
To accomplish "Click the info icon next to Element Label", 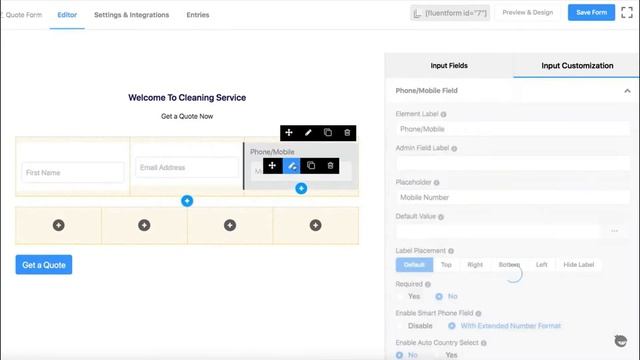I will click(443, 115).
